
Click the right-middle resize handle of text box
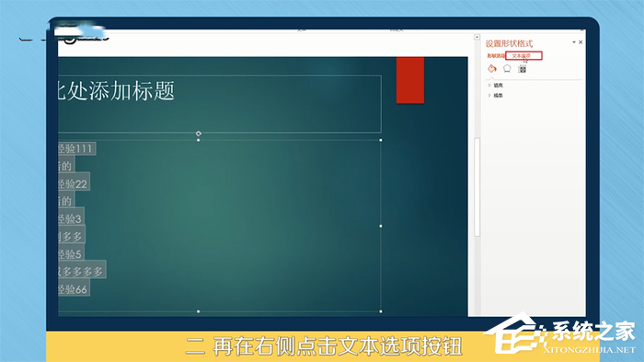381,226
